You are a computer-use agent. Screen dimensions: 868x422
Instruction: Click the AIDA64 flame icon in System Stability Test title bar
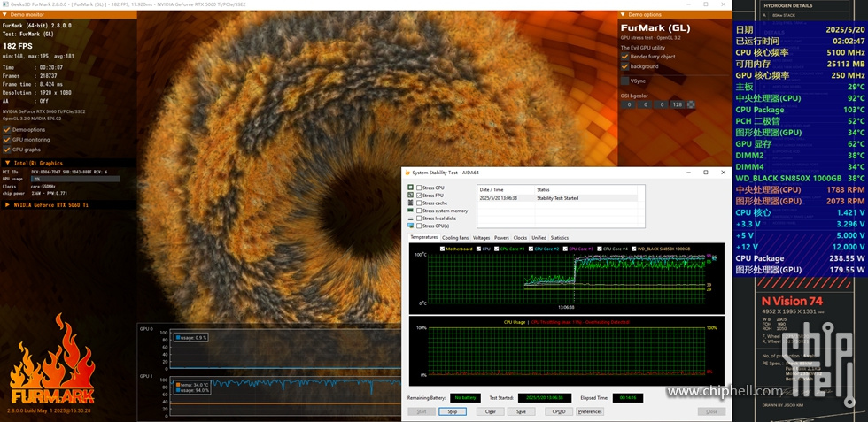click(407, 173)
